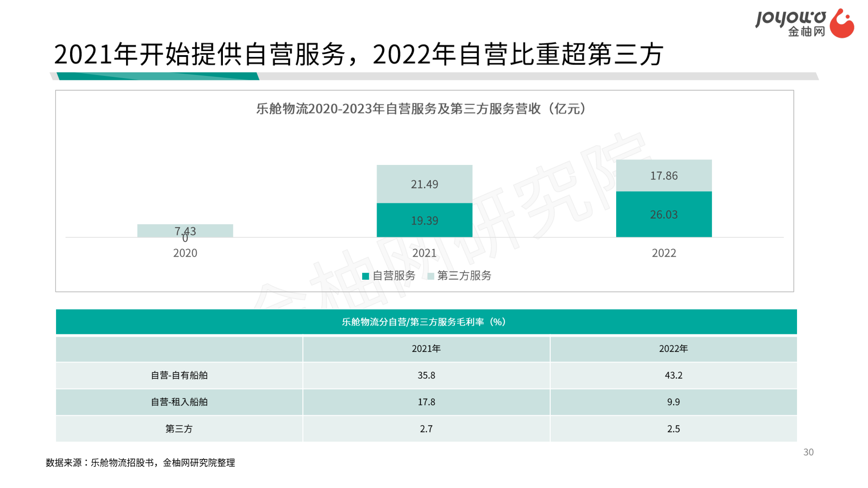Click the cell value 2.7
Screen dimensions: 868x488
426,429
